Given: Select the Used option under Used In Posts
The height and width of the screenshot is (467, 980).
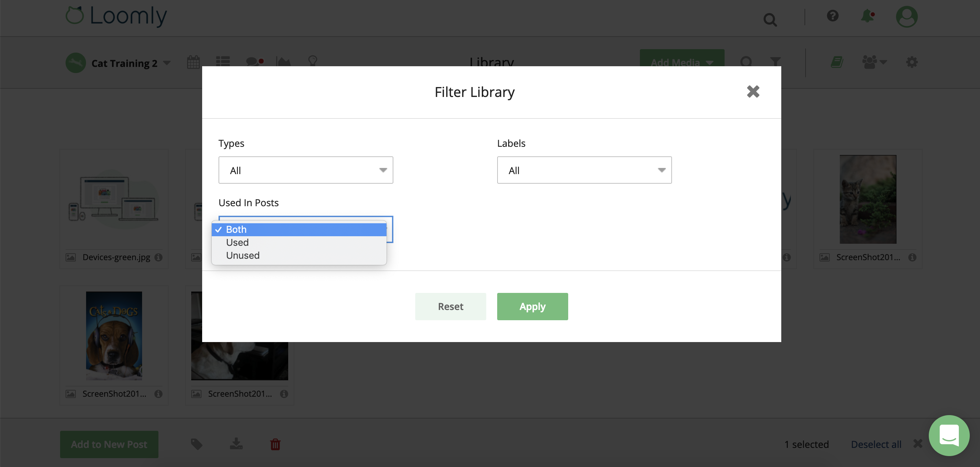Looking at the screenshot, I should 237,242.
